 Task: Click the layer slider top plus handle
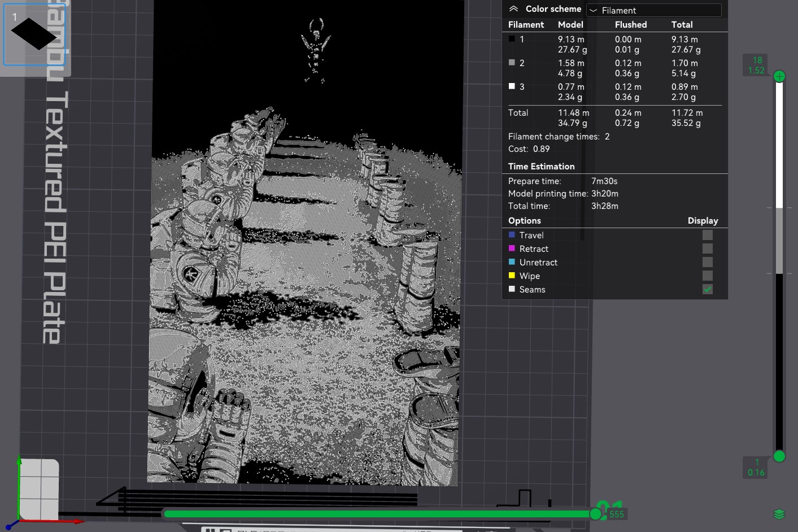tap(779, 76)
